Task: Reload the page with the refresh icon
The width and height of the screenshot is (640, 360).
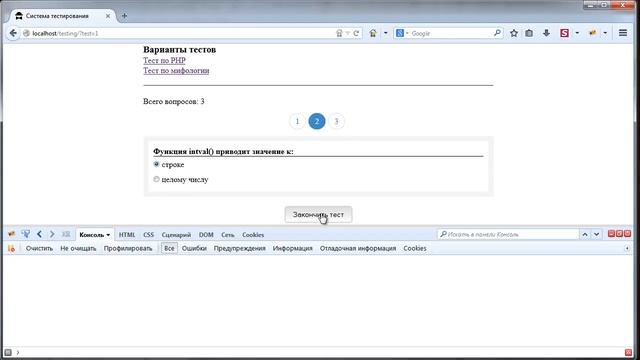Action: [356, 33]
